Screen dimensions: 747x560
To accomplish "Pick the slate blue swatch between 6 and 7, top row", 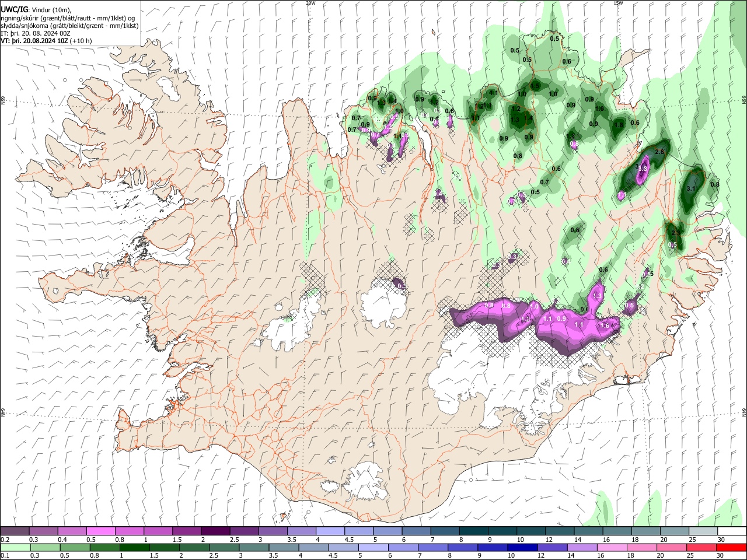I will 417,531.
